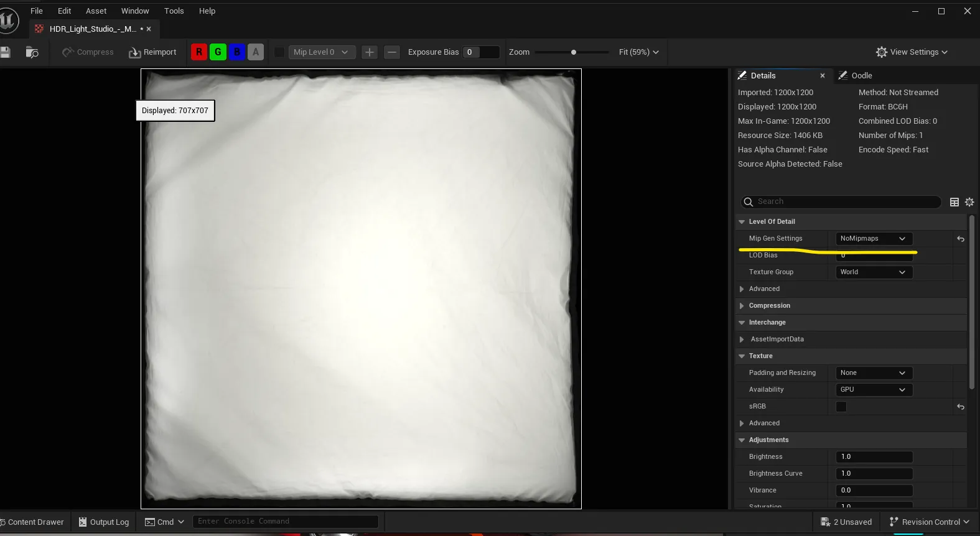Open the Cmd console type dropdown
The width and height of the screenshot is (980, 536).
[x=165, y=522]
